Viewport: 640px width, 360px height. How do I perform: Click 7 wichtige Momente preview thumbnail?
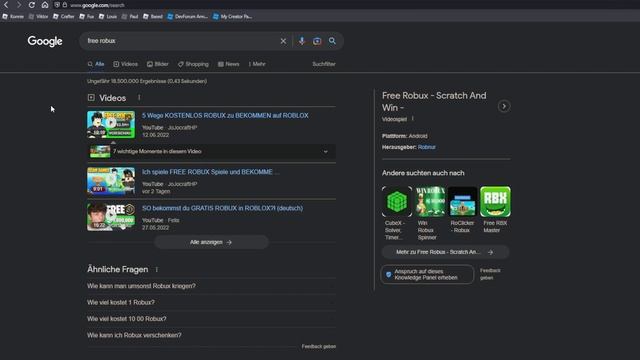click(100, 151)
